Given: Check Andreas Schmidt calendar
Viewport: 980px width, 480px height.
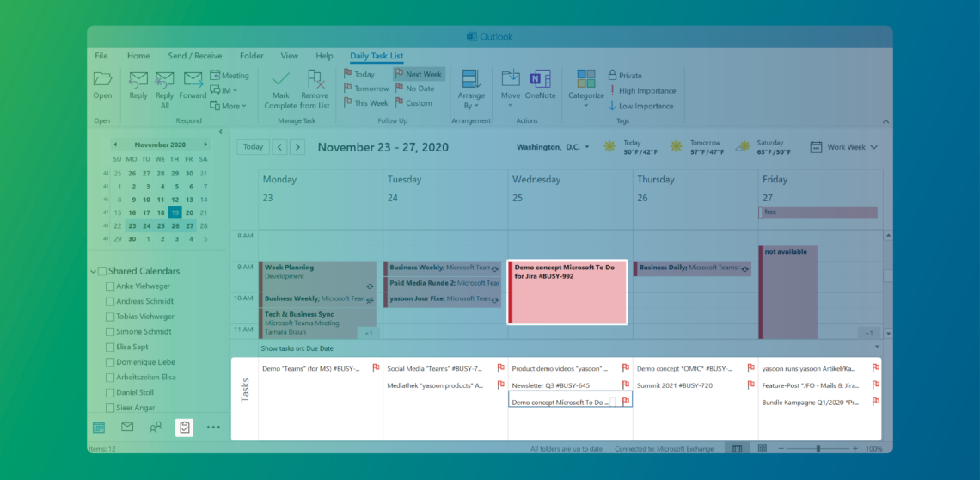Looking at the screenshot, I should [x=110, y=301].
